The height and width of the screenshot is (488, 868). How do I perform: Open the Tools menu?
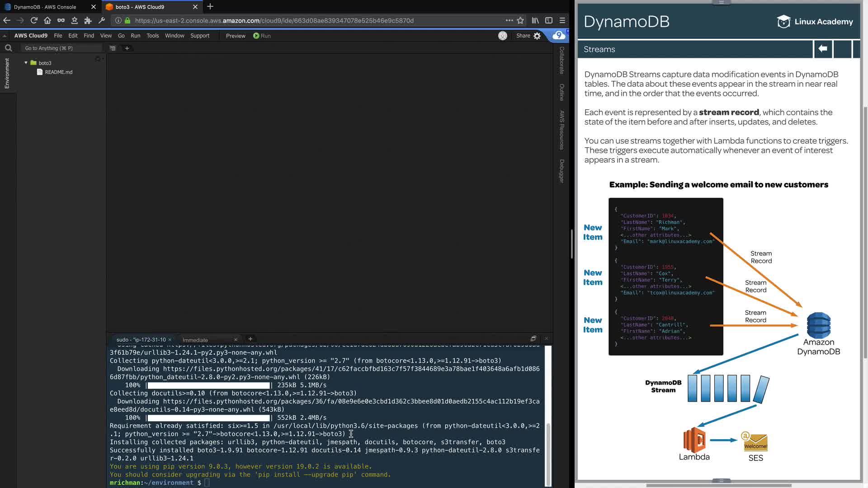[x=152, y=36]
